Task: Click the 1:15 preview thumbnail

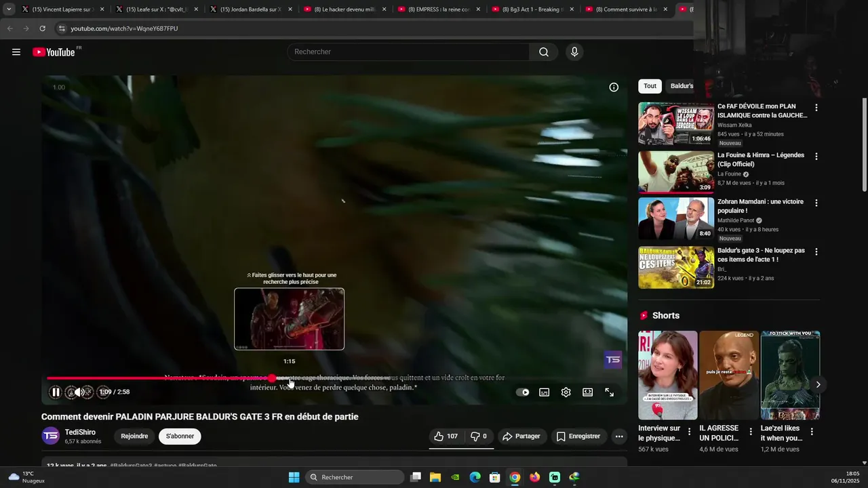Action: pyautogui.click(x=290, y=319)
